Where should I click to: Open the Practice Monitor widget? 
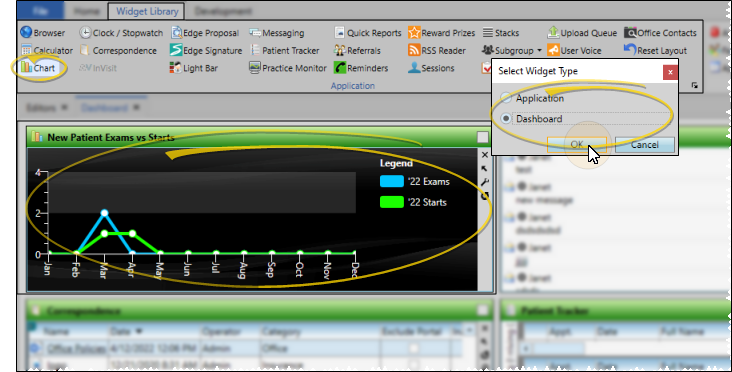pyautogui.click(x=288, y=68)
